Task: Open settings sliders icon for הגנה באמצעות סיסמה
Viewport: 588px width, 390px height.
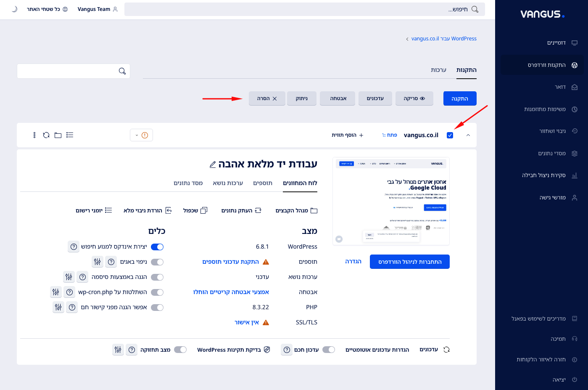Action: [x=69, y=277]
